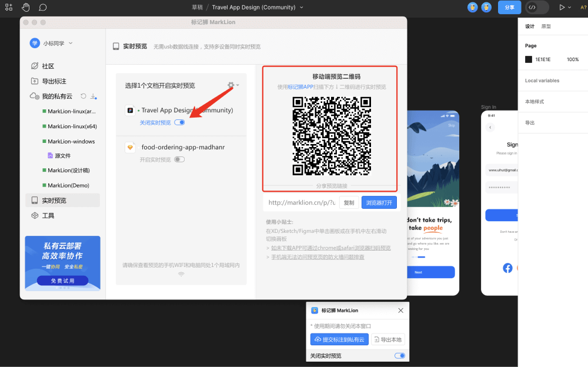
Task: Open the 小标同学 account dropdown
Action: (x=51, y=43)
